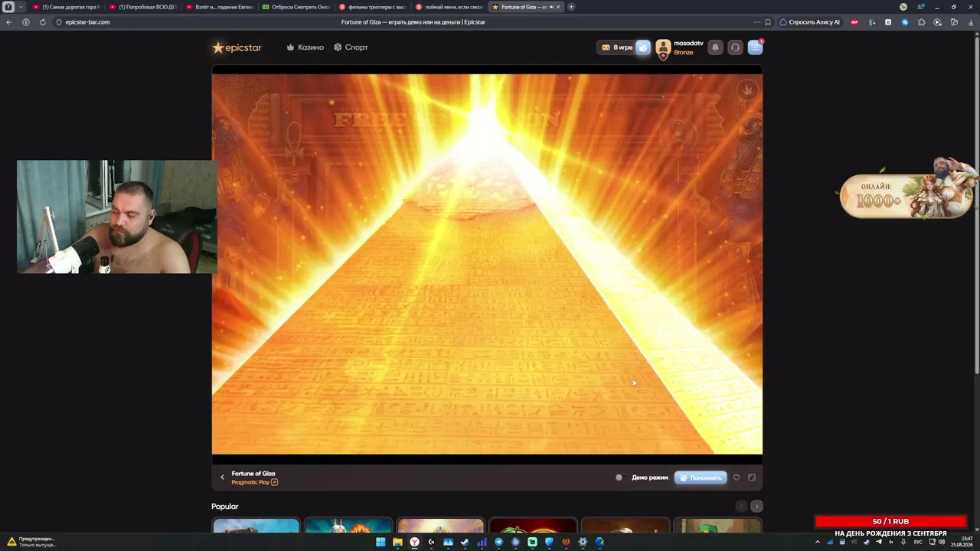
Task: Switch to the Попробовал ВСЮ tab
Action: coord(143,7)
